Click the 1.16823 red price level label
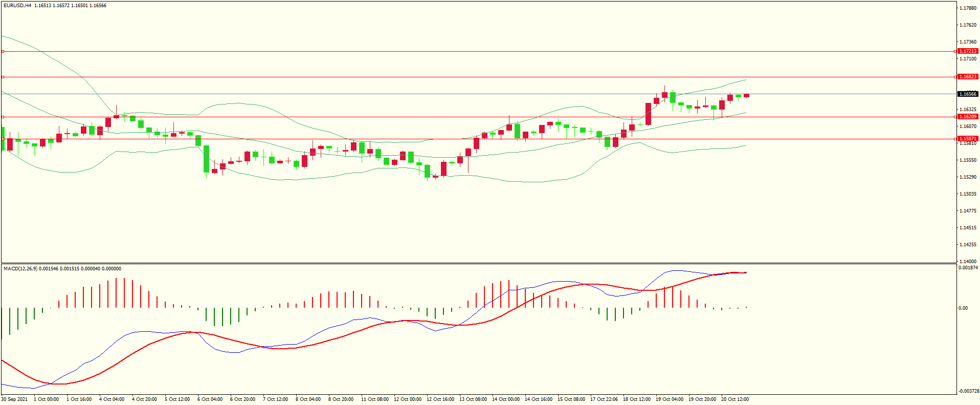This screenshot has width=980, height=405. pos(967,77)
